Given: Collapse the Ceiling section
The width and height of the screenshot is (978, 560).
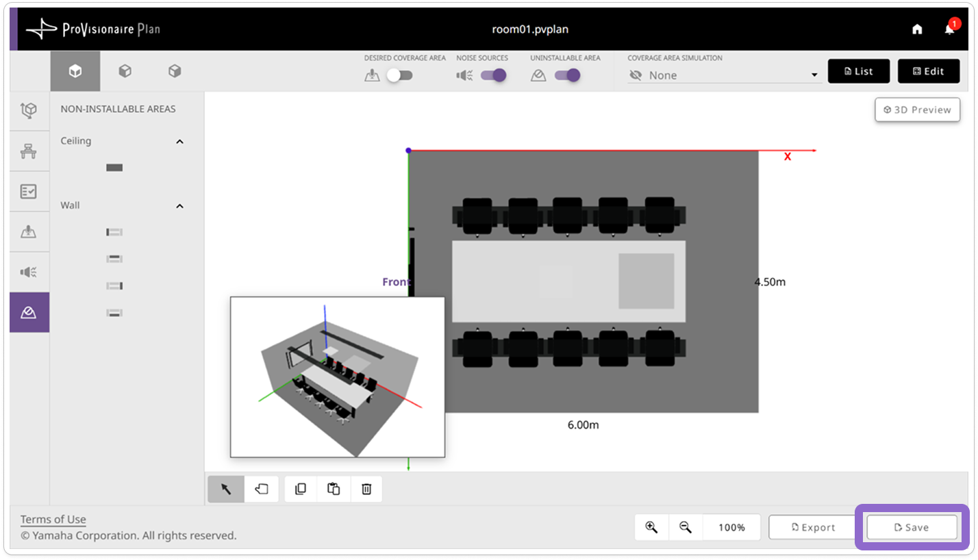Looking at the screenshot, I should click(180, 142).
